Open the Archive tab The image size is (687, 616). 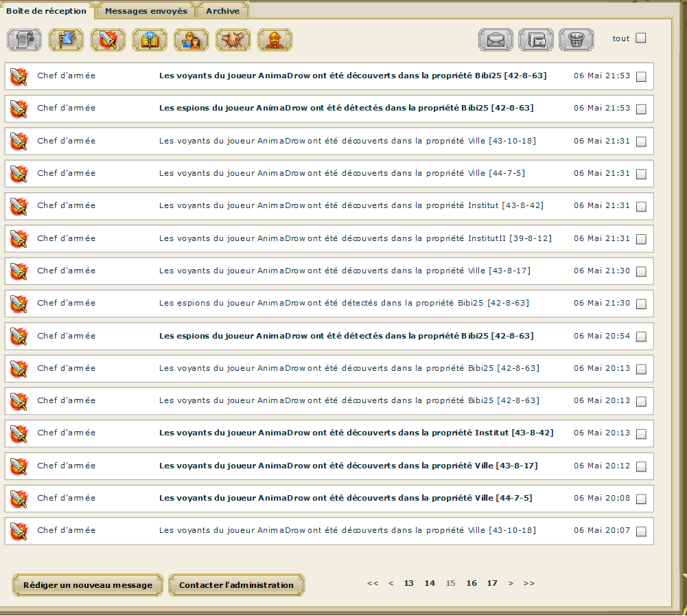[223, 11]
